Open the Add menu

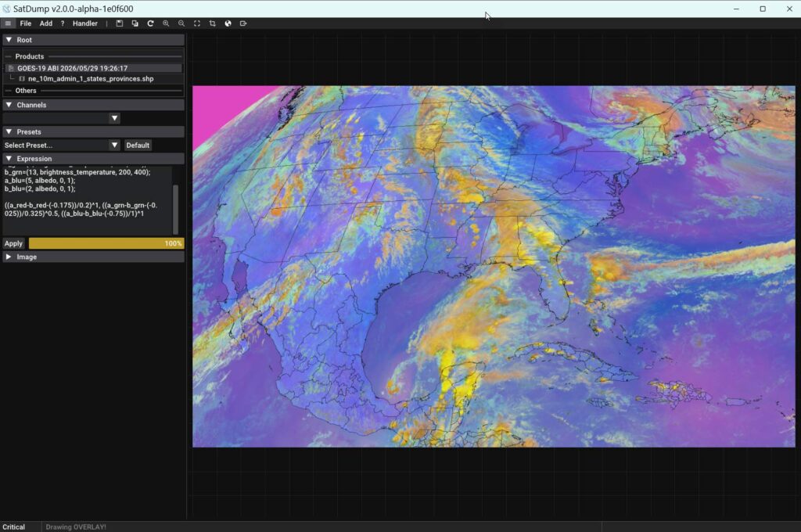pyautogui.click(x=46, y=23)
